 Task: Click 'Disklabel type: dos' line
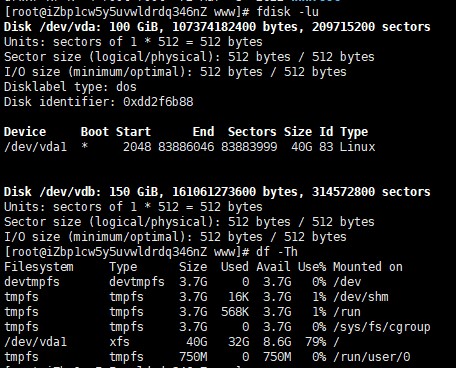click(70, 87)
